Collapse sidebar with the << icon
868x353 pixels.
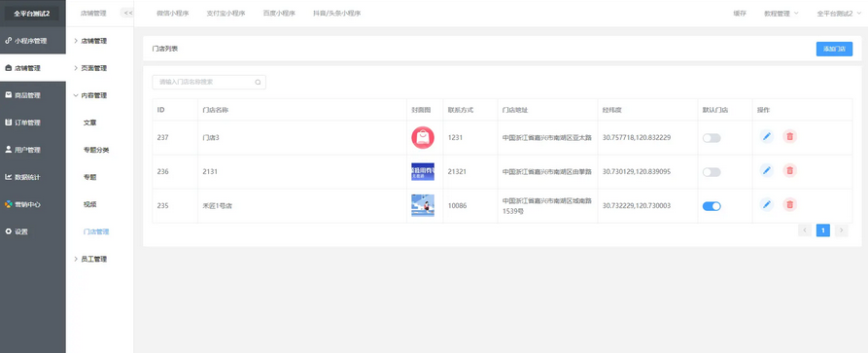(x=127, y=13)
